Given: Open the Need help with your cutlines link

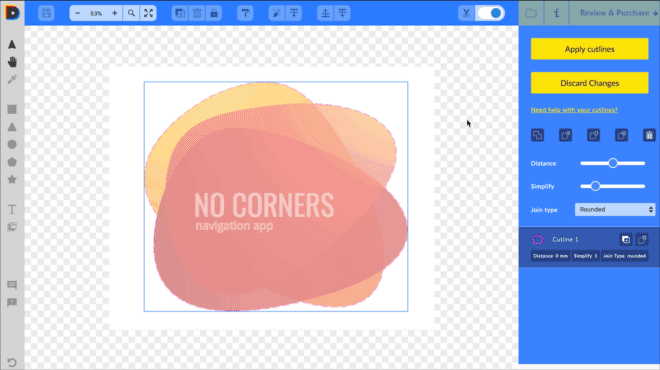Looking at the screenshot, I should [574, 110].
